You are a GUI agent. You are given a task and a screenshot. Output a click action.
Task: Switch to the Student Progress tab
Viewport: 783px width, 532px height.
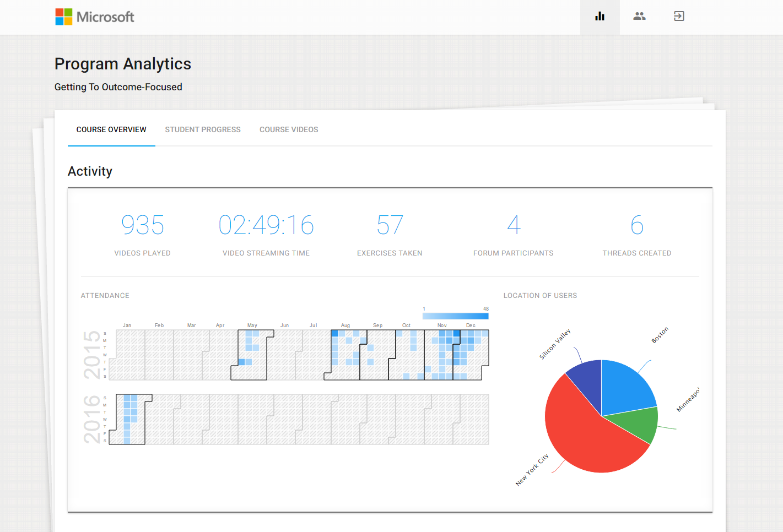point(203,130)
